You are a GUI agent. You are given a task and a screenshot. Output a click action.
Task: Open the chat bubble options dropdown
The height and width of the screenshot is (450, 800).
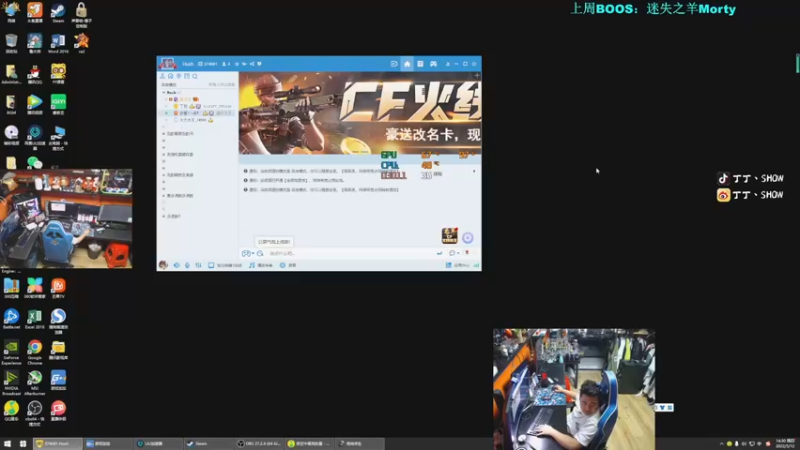454,253
